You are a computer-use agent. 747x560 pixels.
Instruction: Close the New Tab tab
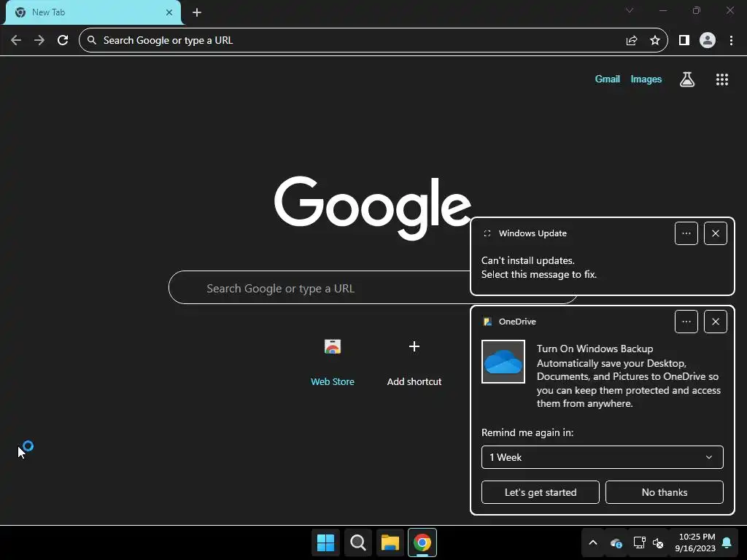169,12
